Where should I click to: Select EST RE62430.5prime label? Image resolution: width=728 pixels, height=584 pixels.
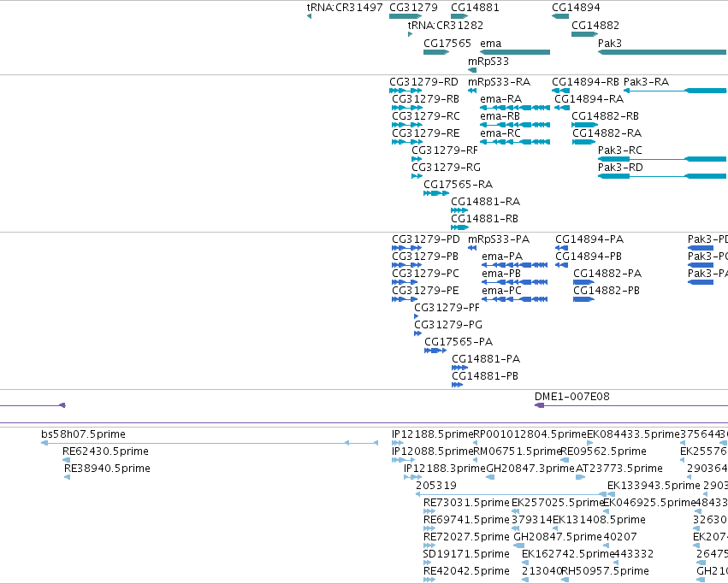pyautogui.click(x=105, y=451)
